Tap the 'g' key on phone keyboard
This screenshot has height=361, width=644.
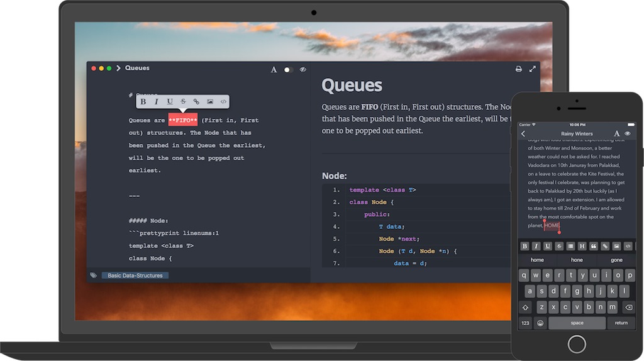[577, 291]
